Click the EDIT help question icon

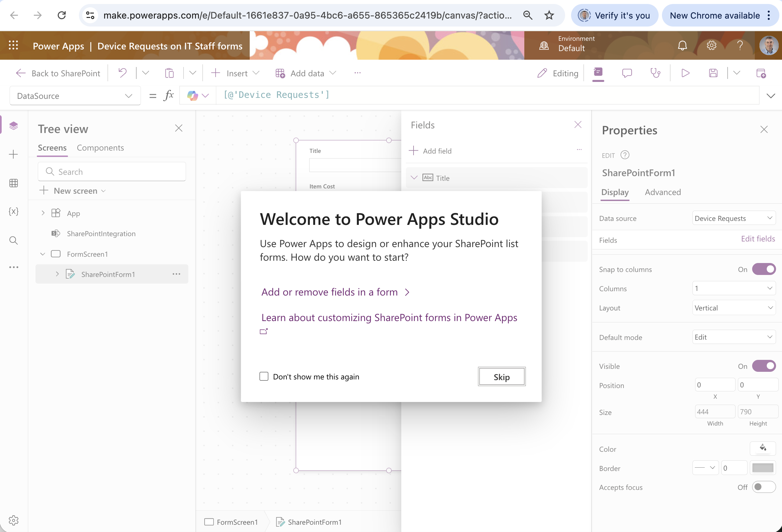625,155
